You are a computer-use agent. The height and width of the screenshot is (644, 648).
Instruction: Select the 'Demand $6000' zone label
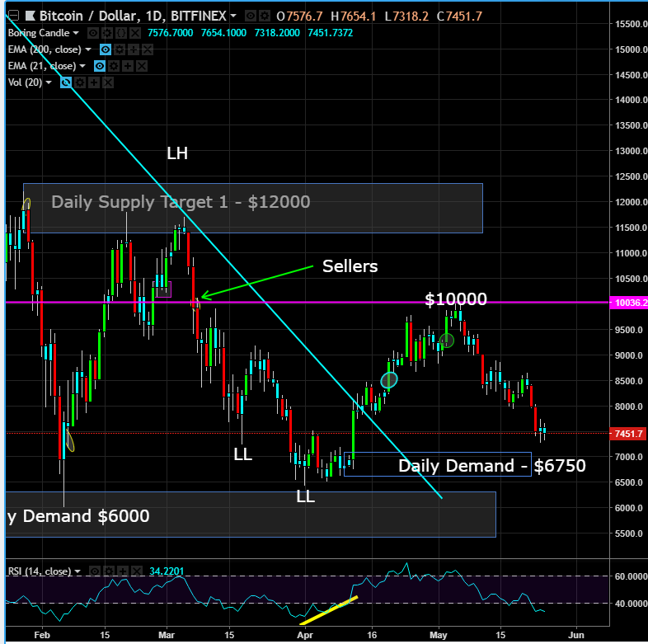(x=86, y=516)
